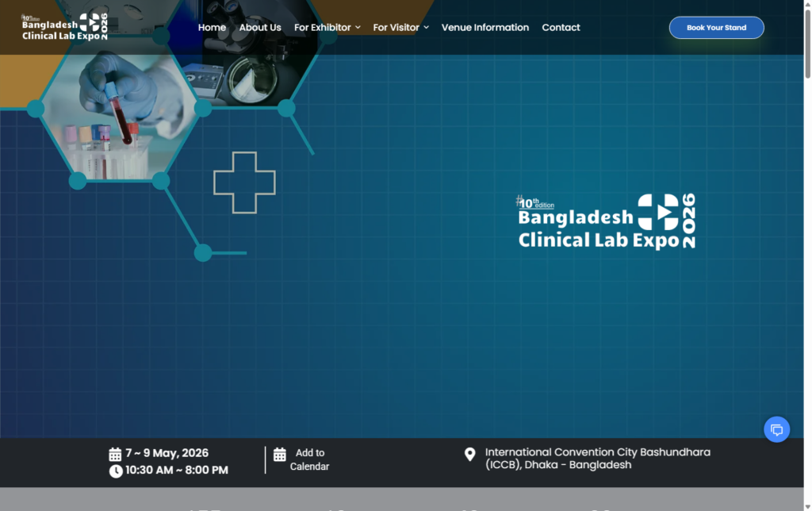
Task: Click the location pin icon near the venue address
Action: click(470, 455)
